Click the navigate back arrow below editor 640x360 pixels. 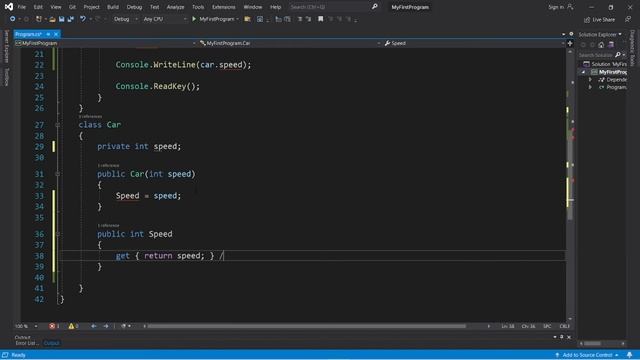(x=93, y=326)
